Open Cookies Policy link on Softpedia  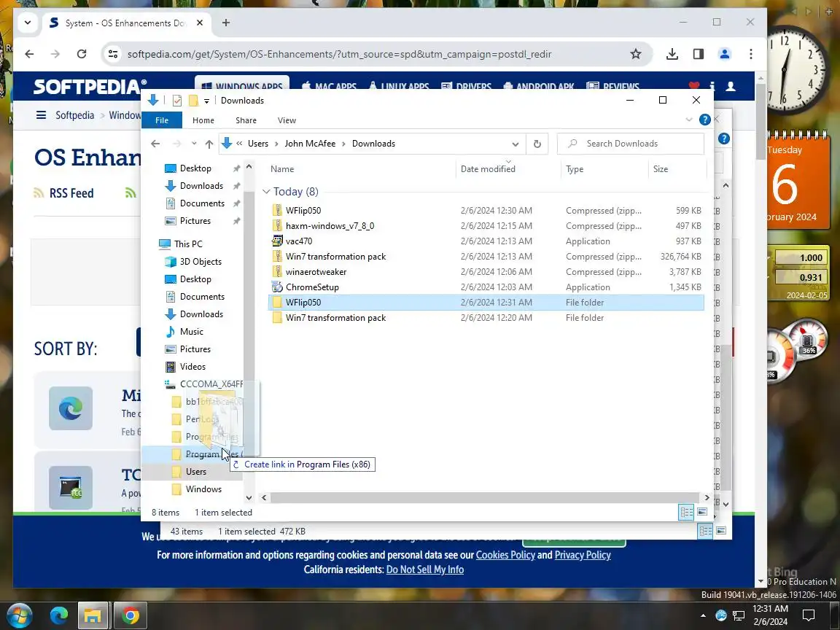click(x=505, y=555)
